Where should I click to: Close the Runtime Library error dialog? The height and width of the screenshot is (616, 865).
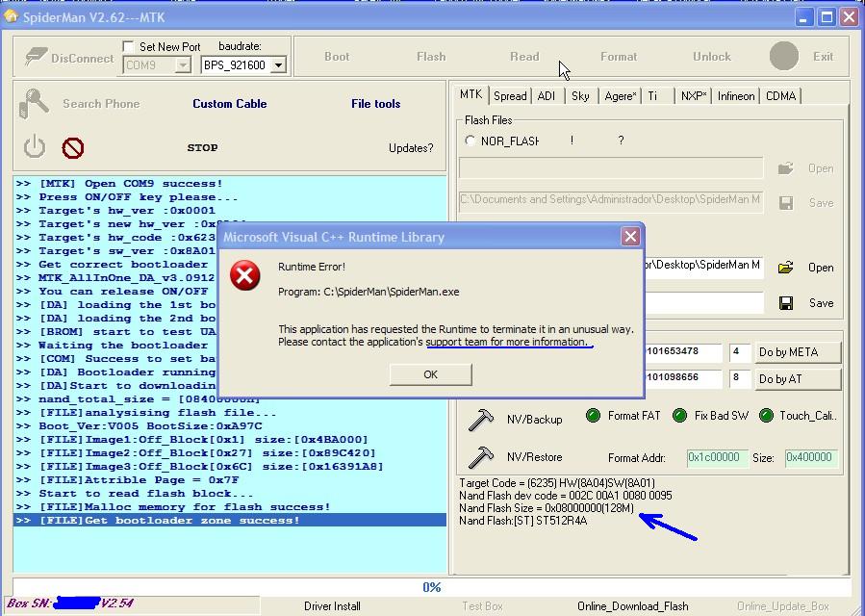pos(630,236)
